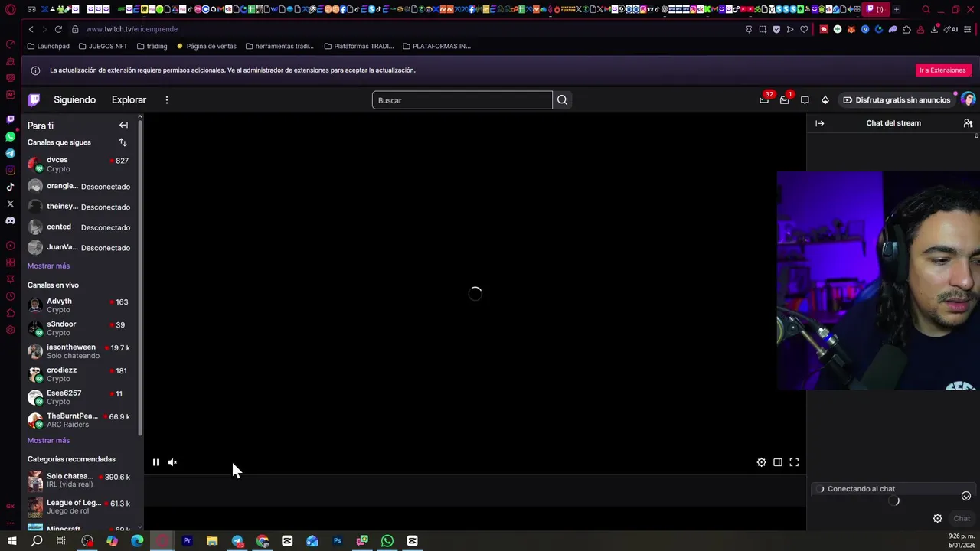Open WhatsApp in Opera sidebar
The image size is (980, 551).
tap(10, 136)
